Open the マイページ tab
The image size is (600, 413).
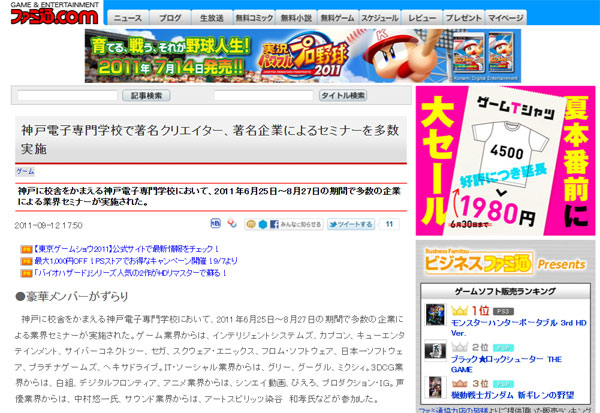click(505, 18)
